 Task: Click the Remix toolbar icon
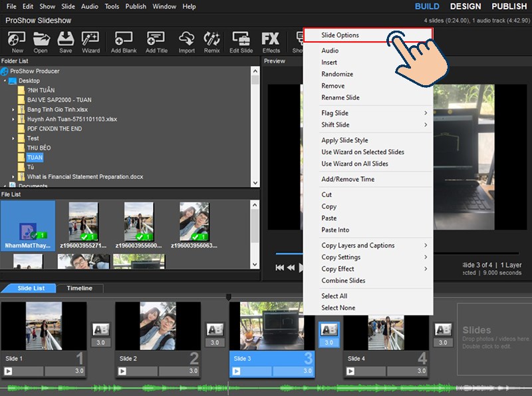[211, 42]
